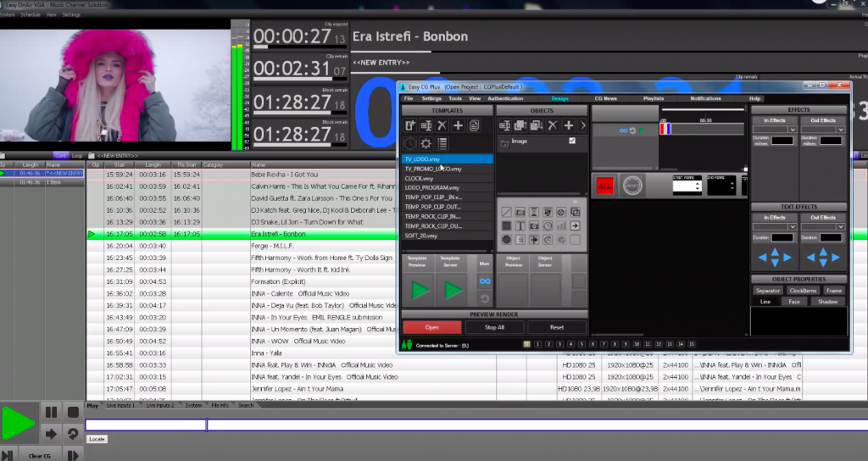Select the clock object tool icon
868x461 pixels.
pos(548,226)
